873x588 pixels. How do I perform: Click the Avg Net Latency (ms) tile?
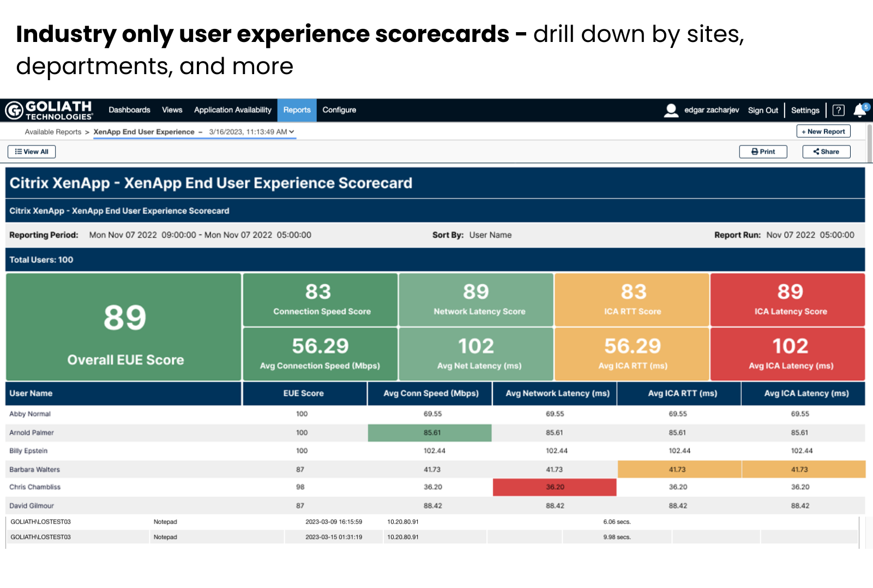click(x=476, y=354)
